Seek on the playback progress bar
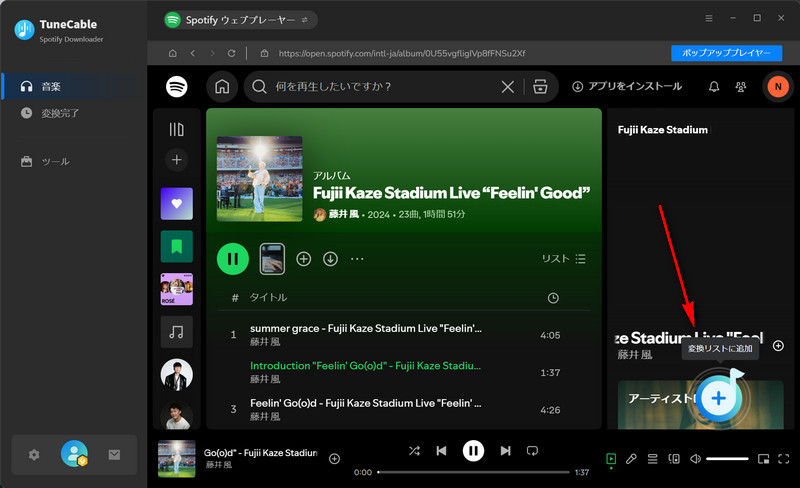This screenshot has width=800, height=488. pyautogui.click(x=473, y=472)
